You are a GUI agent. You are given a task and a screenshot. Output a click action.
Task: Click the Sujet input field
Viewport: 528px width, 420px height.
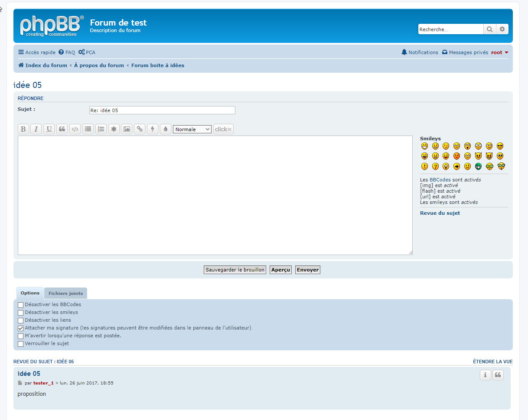162,110
